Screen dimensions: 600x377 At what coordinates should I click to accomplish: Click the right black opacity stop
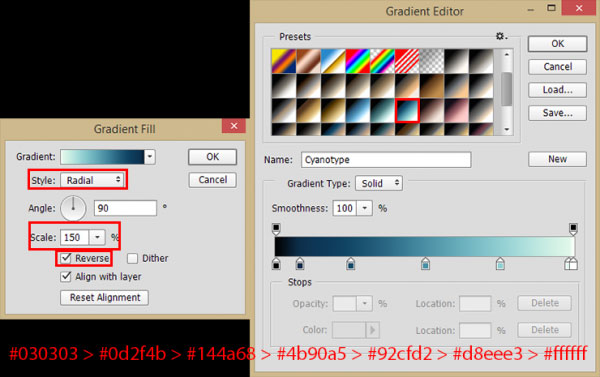(573, 228)
